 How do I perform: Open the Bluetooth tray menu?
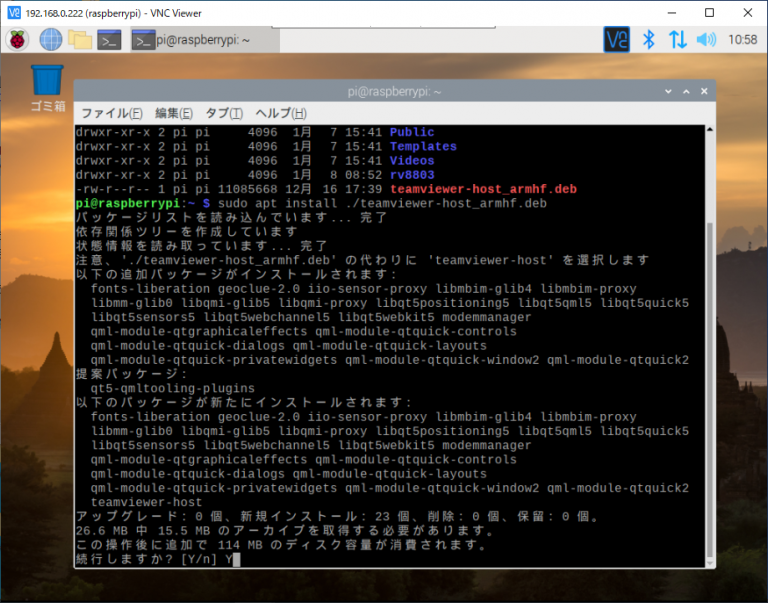pos(648,39)
